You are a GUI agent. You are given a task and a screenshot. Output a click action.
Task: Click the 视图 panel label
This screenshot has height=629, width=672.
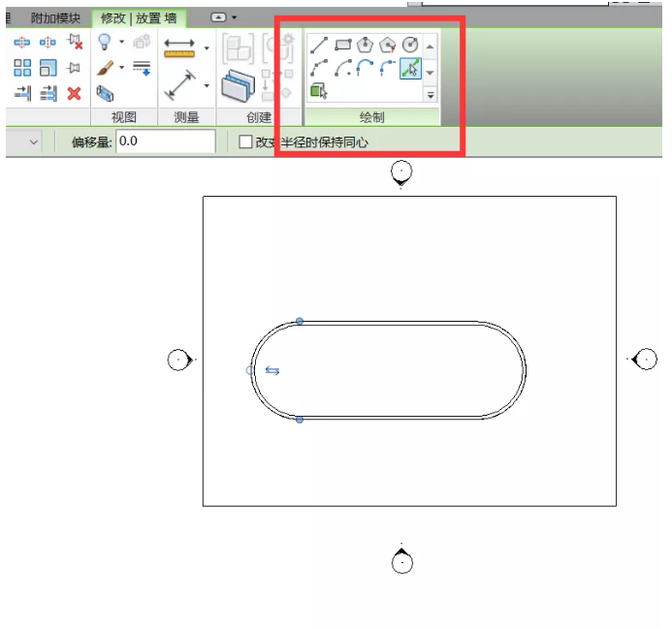[x=124, y=117]
